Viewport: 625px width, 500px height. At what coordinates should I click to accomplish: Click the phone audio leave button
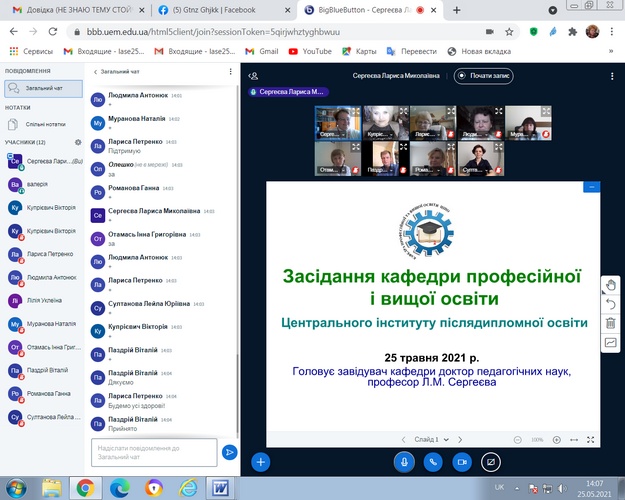click(x=433, y=462)
